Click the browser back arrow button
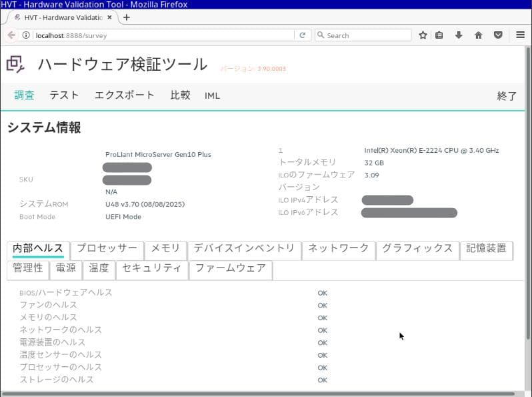The height and width of the screenshot is (397, 532). 11,35
